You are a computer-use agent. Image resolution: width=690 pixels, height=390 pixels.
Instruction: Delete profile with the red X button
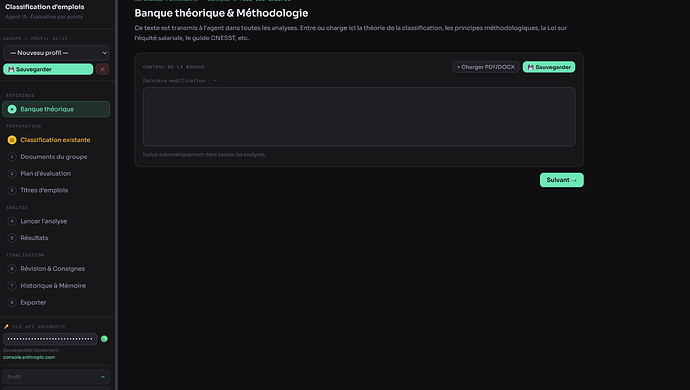pyautogui.click(x=103, y=69)
